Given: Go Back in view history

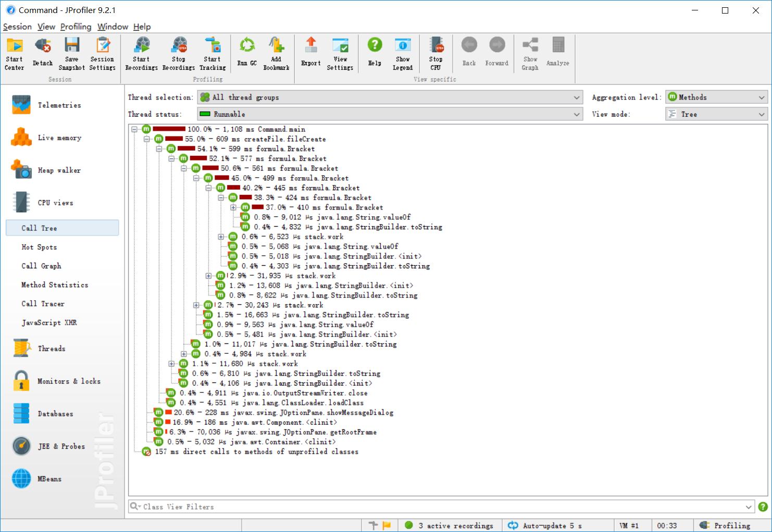Looking at the screenshot, I should tap(469, 52).
